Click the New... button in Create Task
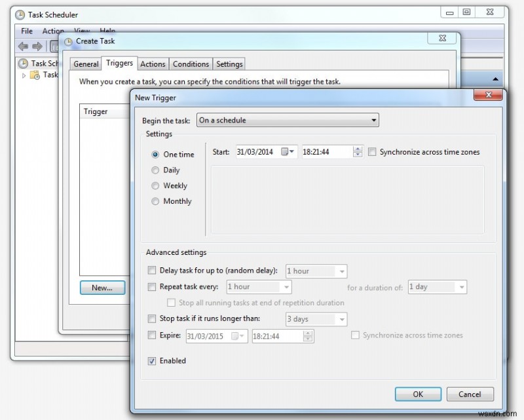 (102, 288)
